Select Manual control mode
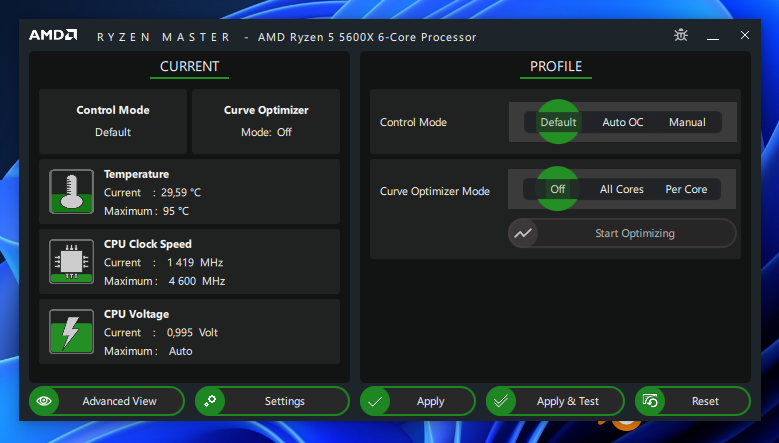 (687, 122)
